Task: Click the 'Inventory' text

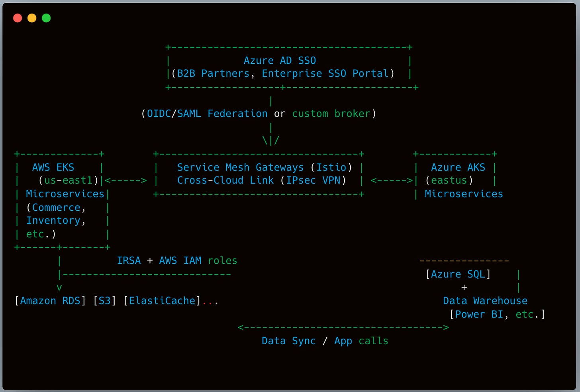Action: pos(53,221)
